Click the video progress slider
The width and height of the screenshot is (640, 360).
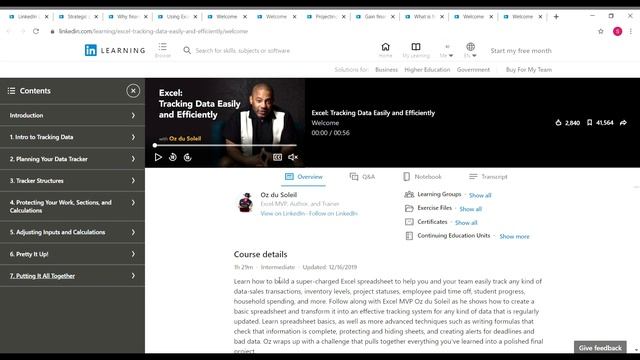tap(225, 145)
